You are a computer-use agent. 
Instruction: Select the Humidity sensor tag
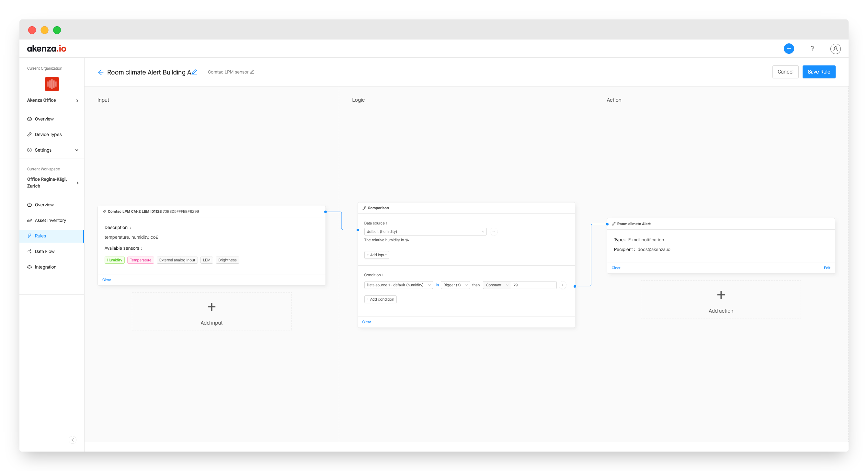[x=115, y=260]
